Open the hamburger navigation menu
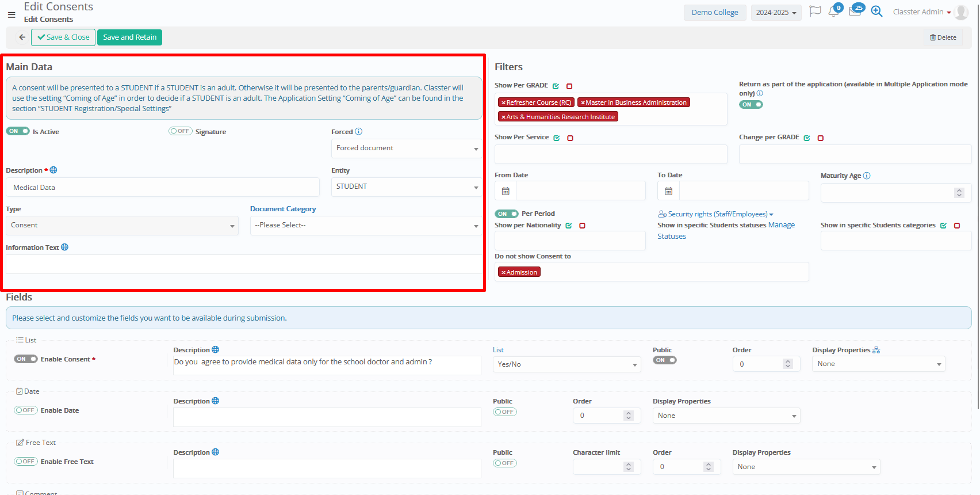The image size is (980, 495). click(12, 15)
